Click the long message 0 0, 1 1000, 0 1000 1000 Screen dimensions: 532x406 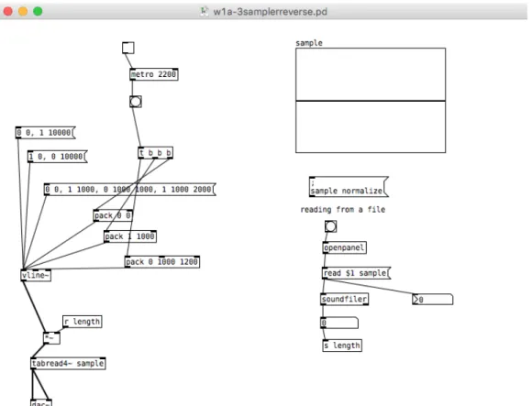click(130, 189)
